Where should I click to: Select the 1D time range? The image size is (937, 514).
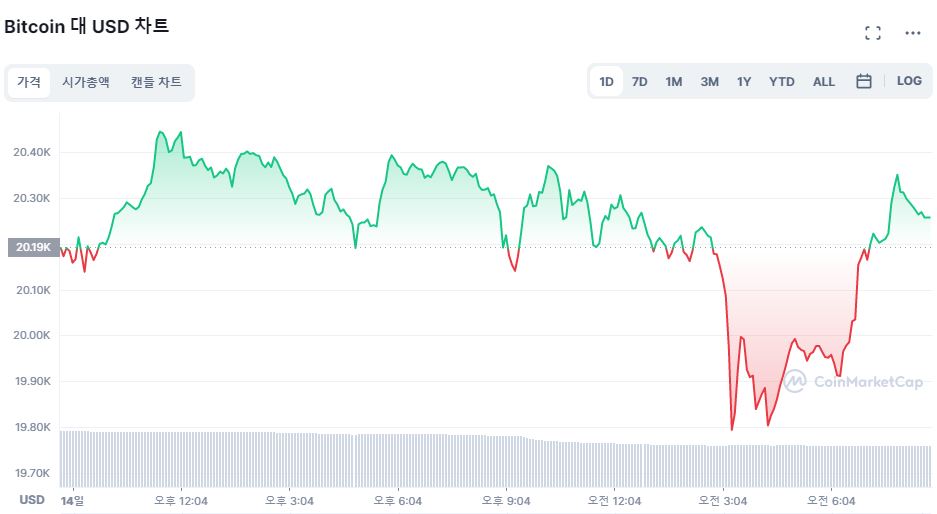click(x=606, y=81)
